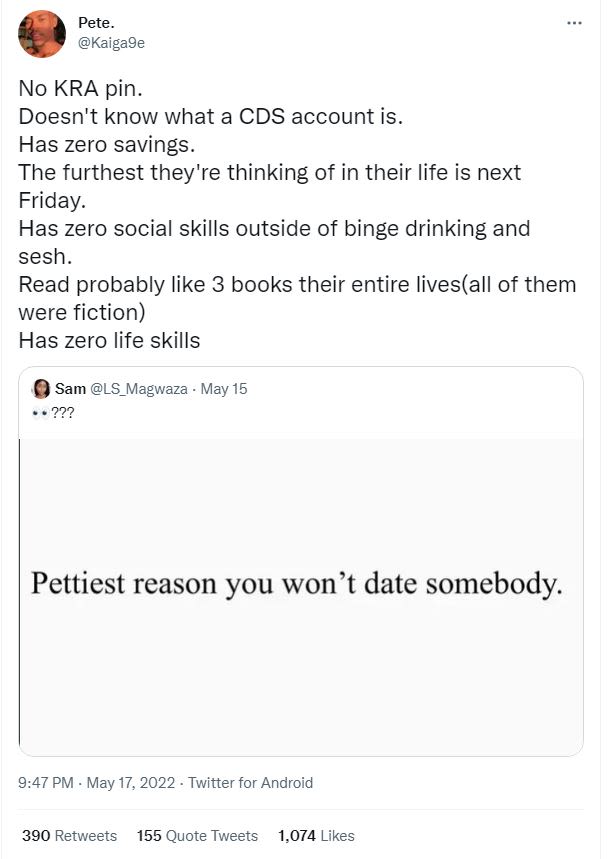This screenshot has width=612, height=859.
Task: Click the "May 15" quoted tweet date
Action: (224, 389)
